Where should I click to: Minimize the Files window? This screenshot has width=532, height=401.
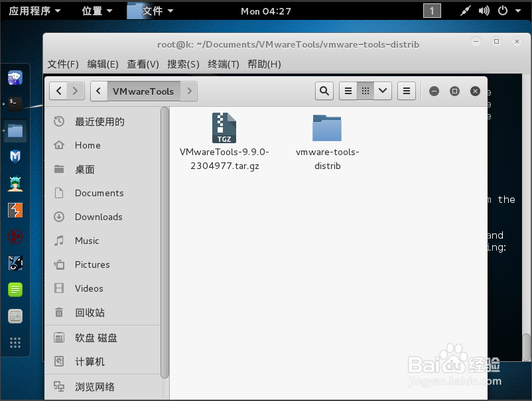coord(434,91)
